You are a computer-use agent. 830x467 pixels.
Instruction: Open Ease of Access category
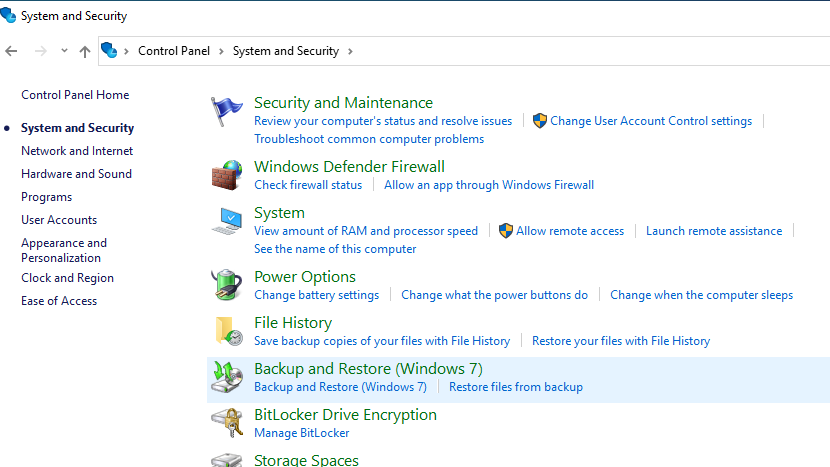coord(59,301)
